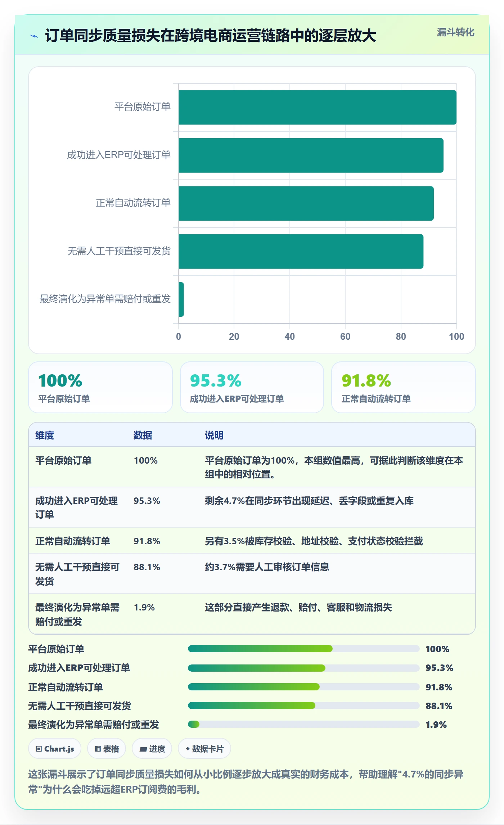This screenshot has width=504, height=825.
Task: Open the 100% 平台原始订单 data card
Action: point(100,387)
